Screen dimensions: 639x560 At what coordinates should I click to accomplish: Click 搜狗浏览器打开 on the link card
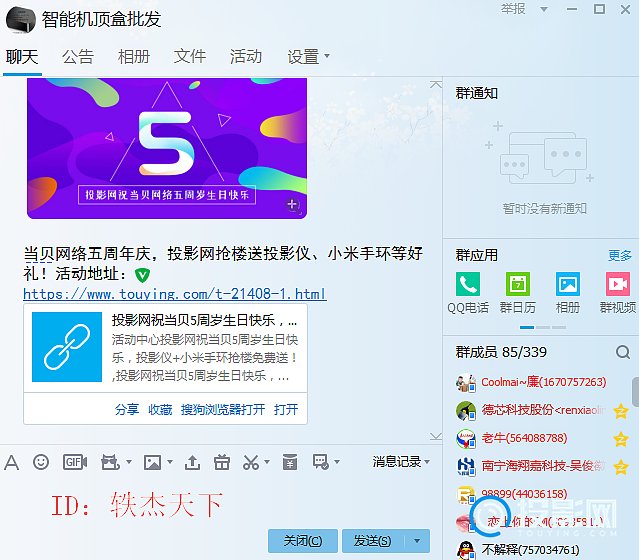pos(223,409)
